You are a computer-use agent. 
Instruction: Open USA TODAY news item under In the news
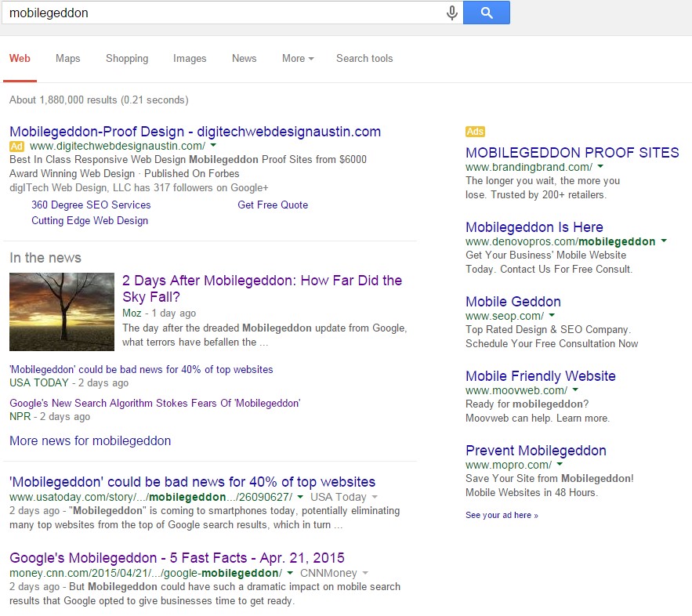[141, 369]
